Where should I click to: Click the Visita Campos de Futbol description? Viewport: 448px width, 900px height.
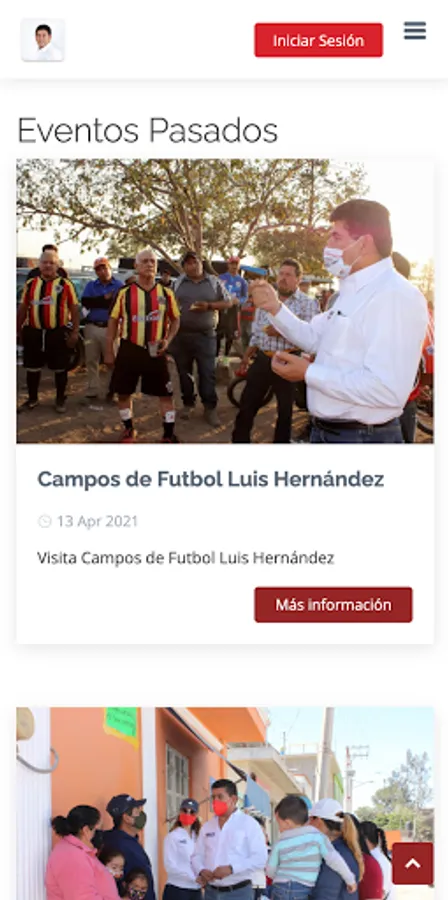click(185, 558)
